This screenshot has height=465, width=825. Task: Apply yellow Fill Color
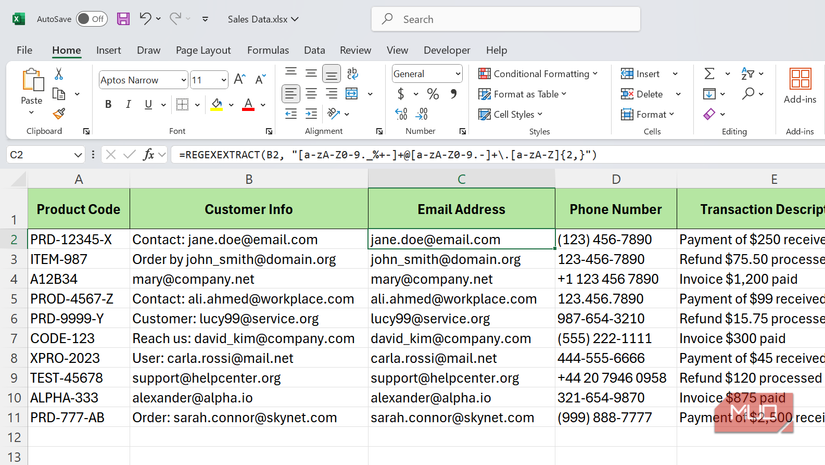pyautogui.click(x=216, y=104)
